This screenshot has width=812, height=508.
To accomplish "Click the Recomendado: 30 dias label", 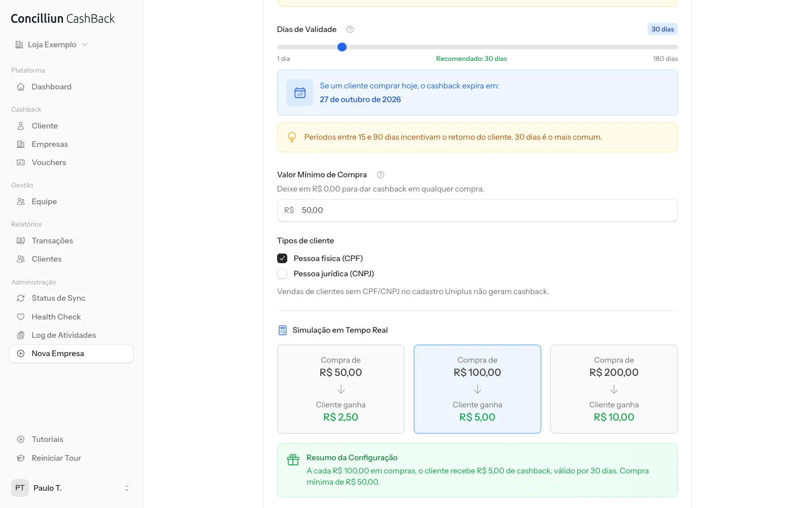I will [471, 59].
